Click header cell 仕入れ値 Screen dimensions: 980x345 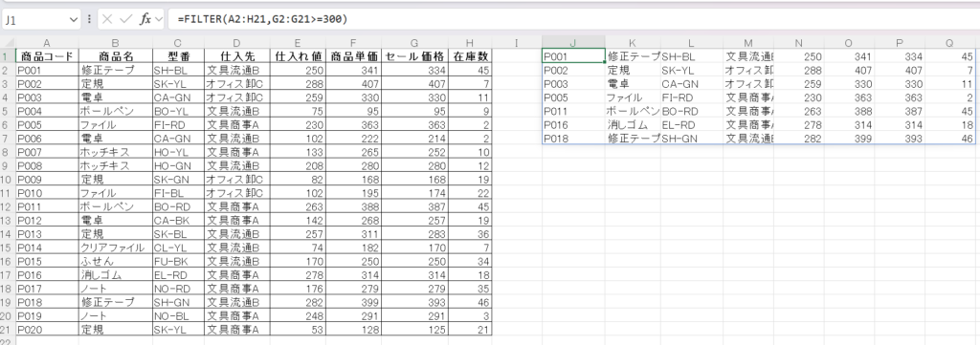pyautogui.click(x=298, y=56)
